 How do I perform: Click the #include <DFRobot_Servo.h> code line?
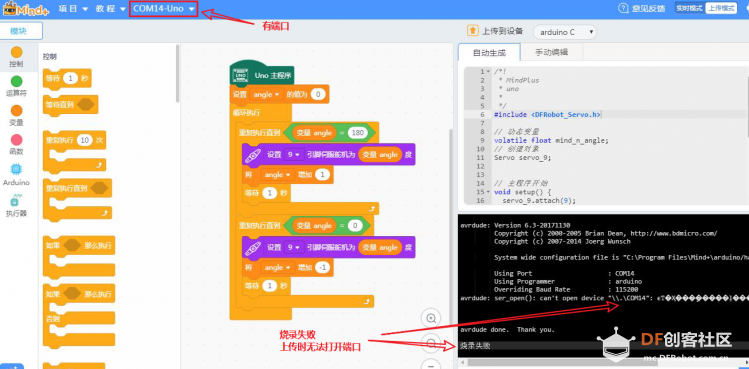(548, 115)
